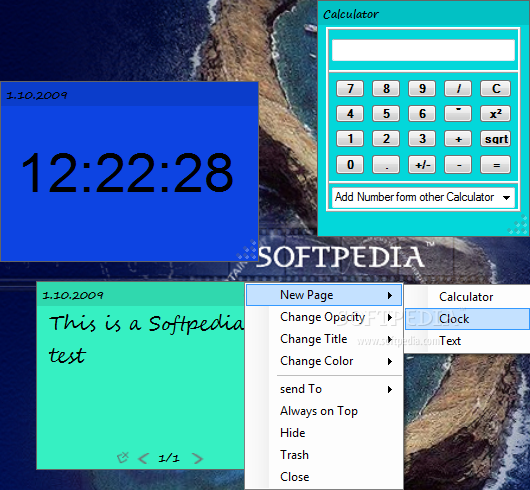Open send To submenu
This screenshot has width=530, height=490.
[324, 389]
